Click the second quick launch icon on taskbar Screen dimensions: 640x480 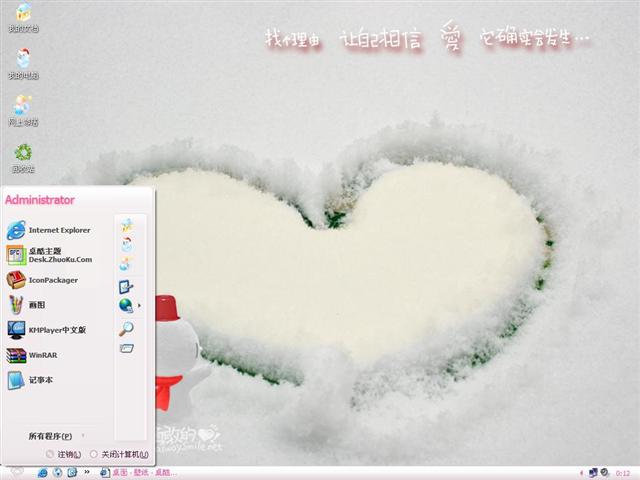tap(58, 473)
